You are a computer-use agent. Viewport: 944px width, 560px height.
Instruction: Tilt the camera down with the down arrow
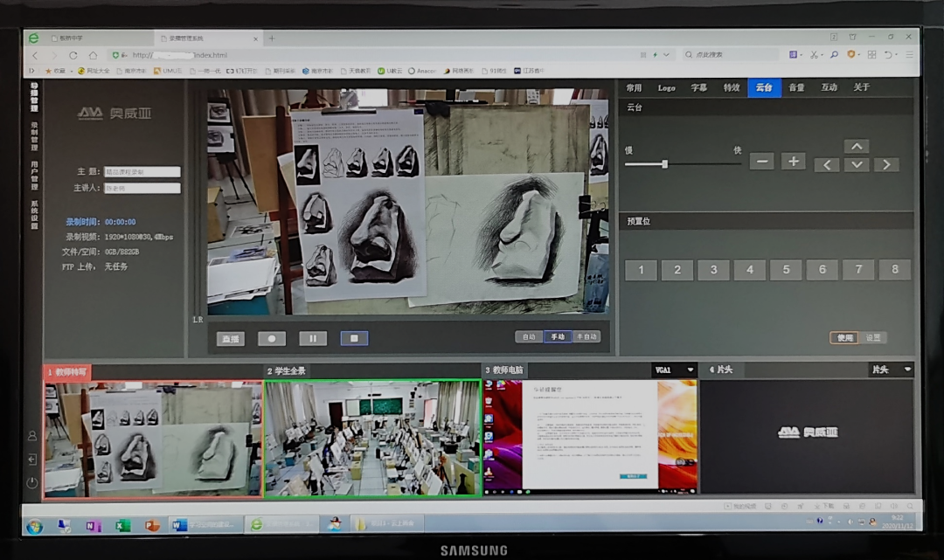857,165
